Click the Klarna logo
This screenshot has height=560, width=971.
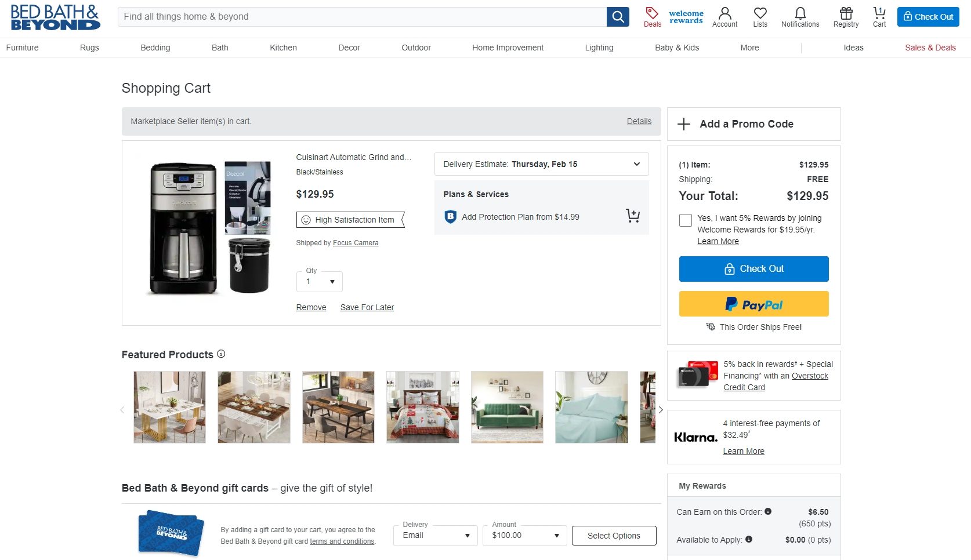(695, 437)
